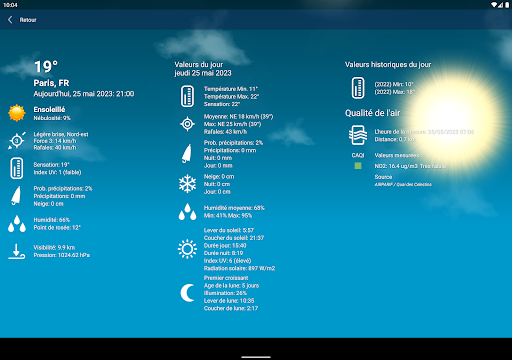
Task: Tap the Min: 41% Max: 95% text
Action: coord(228,216)
